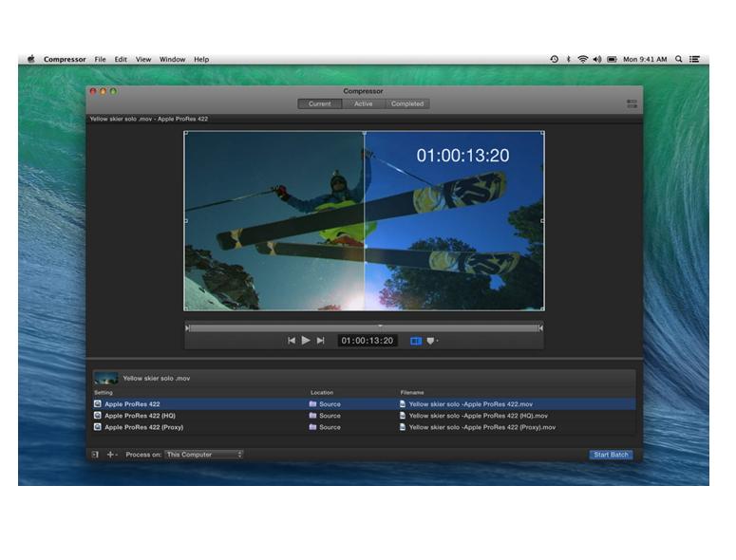Image resolution: width=736 pixels, height=560 pixels.
Task: Click filename Yellow skier solo -Apple ProRes 422 (HQ).mov
Action: pos(479,416)
